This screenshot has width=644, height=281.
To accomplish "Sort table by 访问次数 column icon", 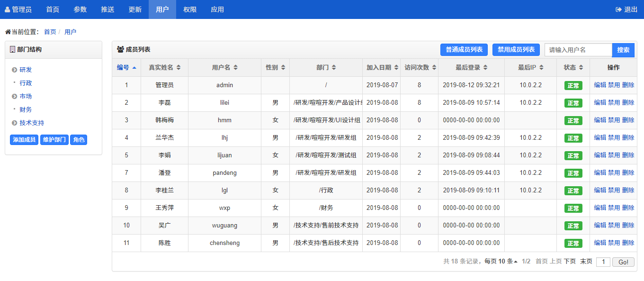I will pyautogui.click(x=433, y=68).
